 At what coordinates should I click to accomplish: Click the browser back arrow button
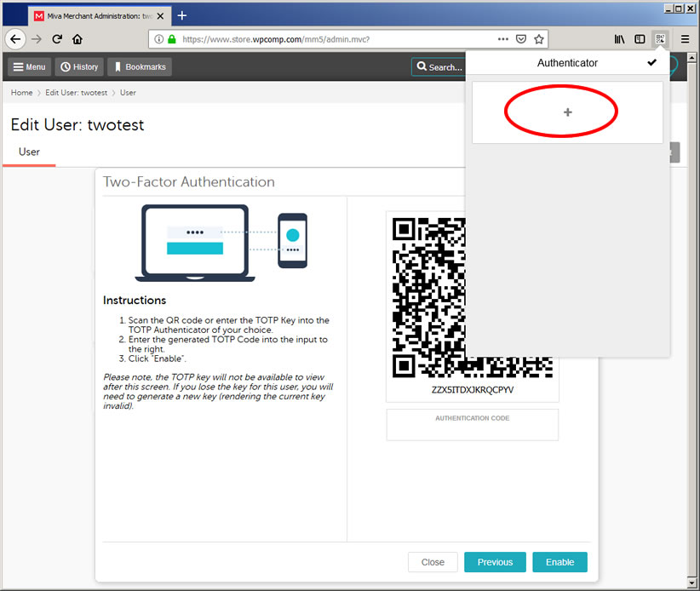click(14, 39)
